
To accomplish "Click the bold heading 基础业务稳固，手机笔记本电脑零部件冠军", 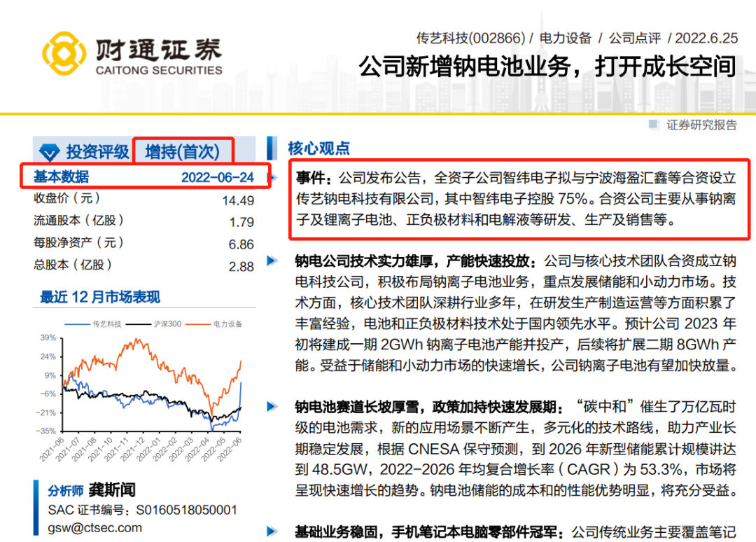I will [429, 532].
